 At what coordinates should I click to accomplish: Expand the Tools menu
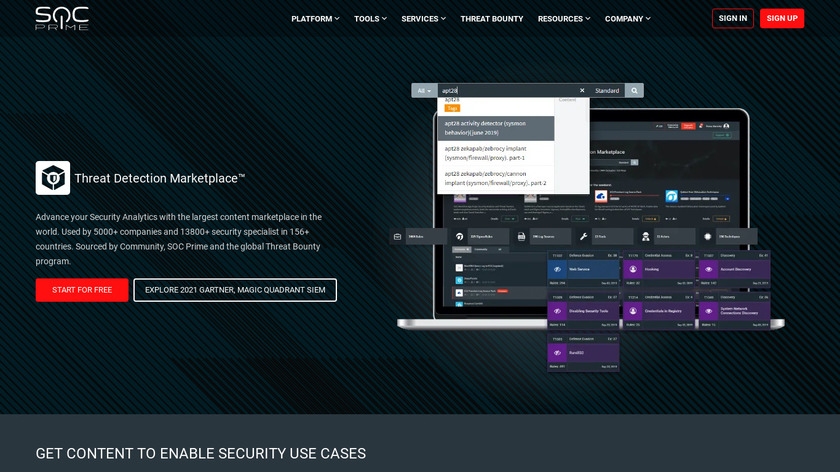pyautogui.click(x=370, y=19)
